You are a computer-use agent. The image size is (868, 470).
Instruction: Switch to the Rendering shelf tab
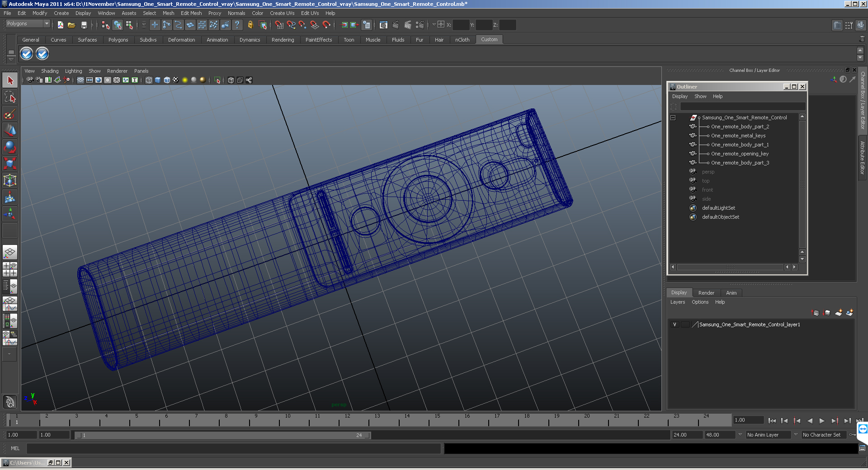[x=283, y=40]
